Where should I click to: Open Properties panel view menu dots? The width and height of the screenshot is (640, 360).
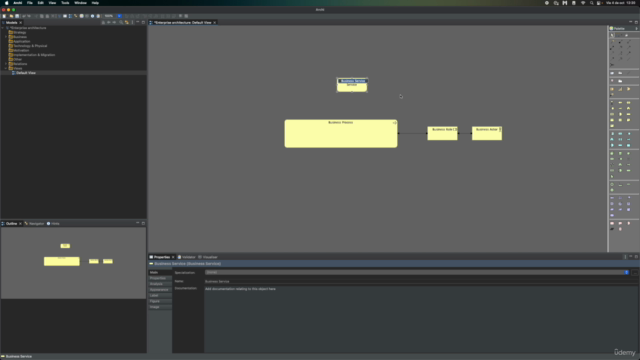625,257
